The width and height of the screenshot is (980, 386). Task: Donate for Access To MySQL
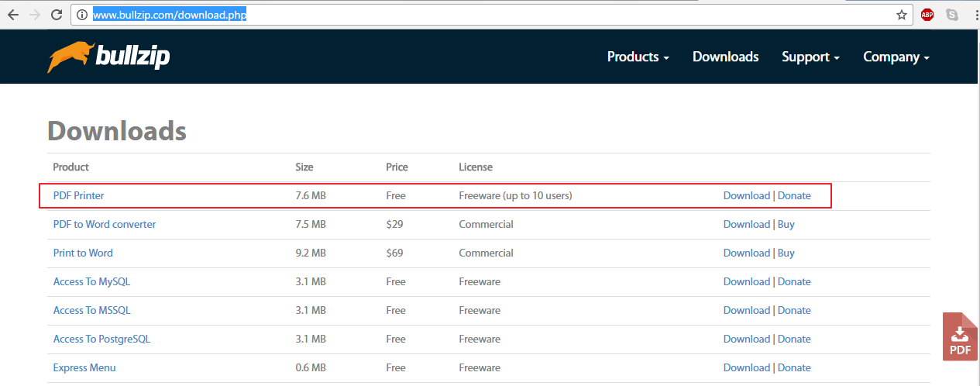tap(794, 281)
